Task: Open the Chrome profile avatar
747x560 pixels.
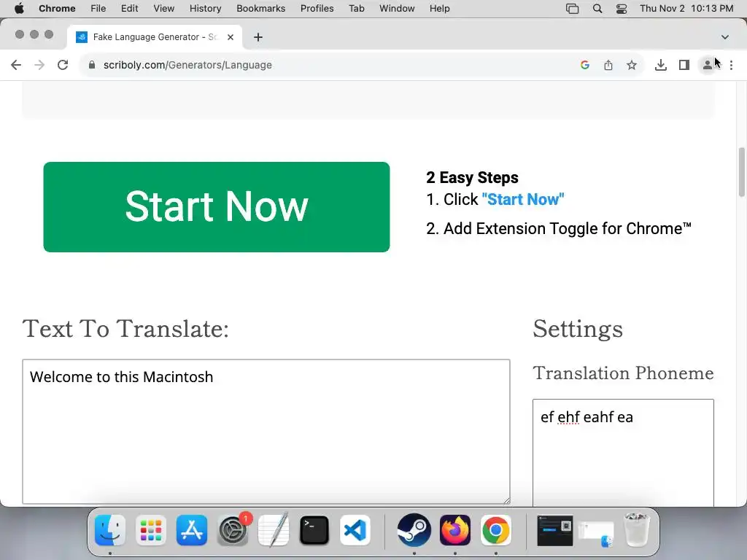Action: (x=708, y=65)
